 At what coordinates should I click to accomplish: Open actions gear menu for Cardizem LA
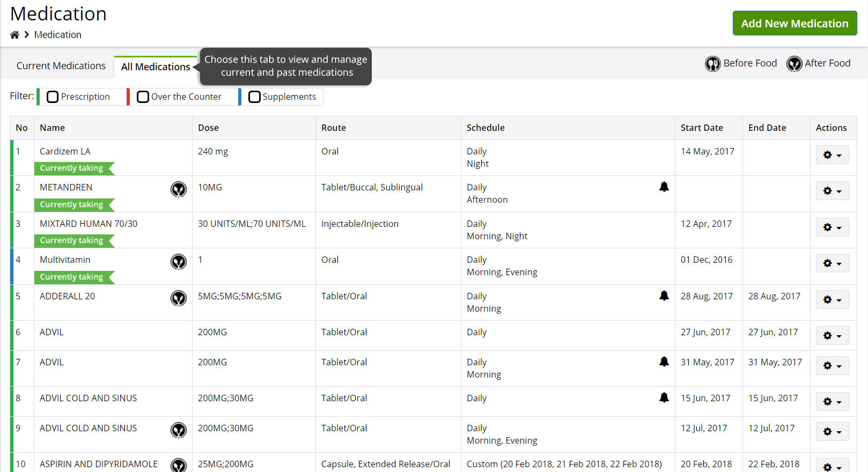pyautogui.click(x=832, y=155)
